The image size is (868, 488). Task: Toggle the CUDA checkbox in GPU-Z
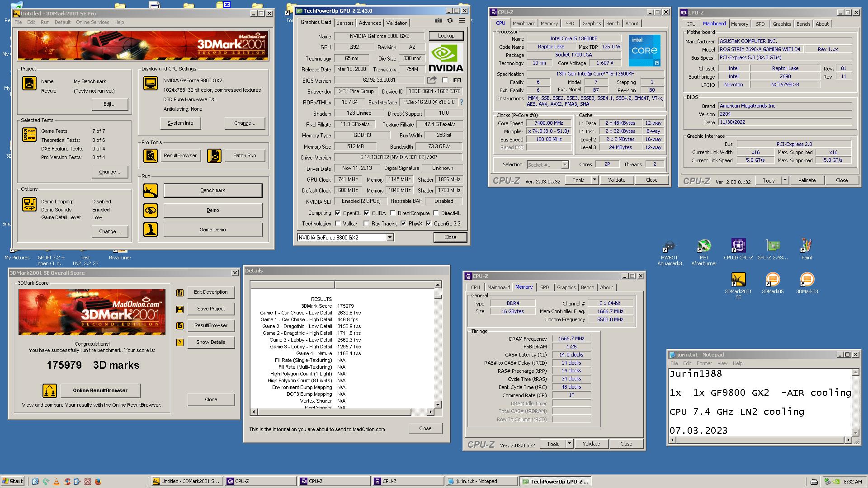(x=367, y=213)
